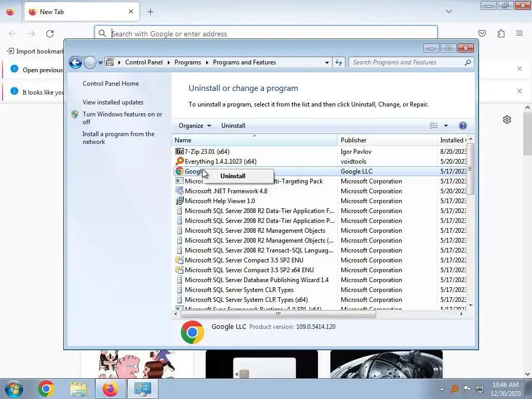The width and height of the screenshot is (532, 399).
Task: Click the Control Panel back arrow button
Action: coord(75,62)
